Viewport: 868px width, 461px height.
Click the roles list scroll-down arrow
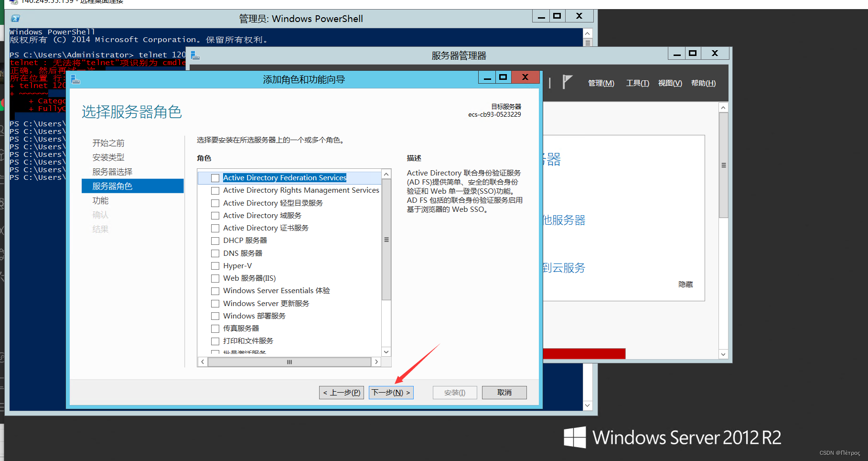(x=386, y=351)
